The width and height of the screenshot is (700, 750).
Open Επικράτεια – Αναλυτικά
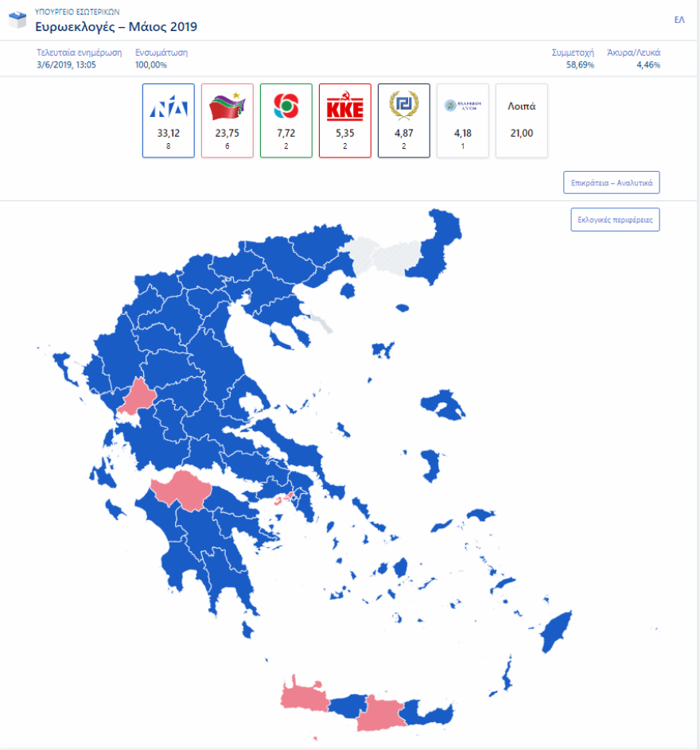(x=610, y=182)
